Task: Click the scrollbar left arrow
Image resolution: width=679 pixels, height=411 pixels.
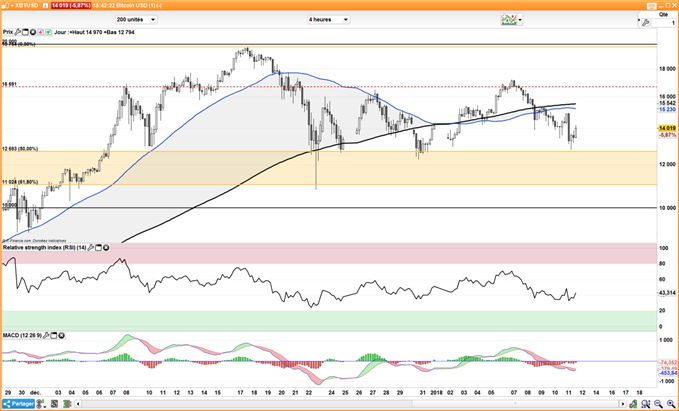Action: click(x=78, y=404)
